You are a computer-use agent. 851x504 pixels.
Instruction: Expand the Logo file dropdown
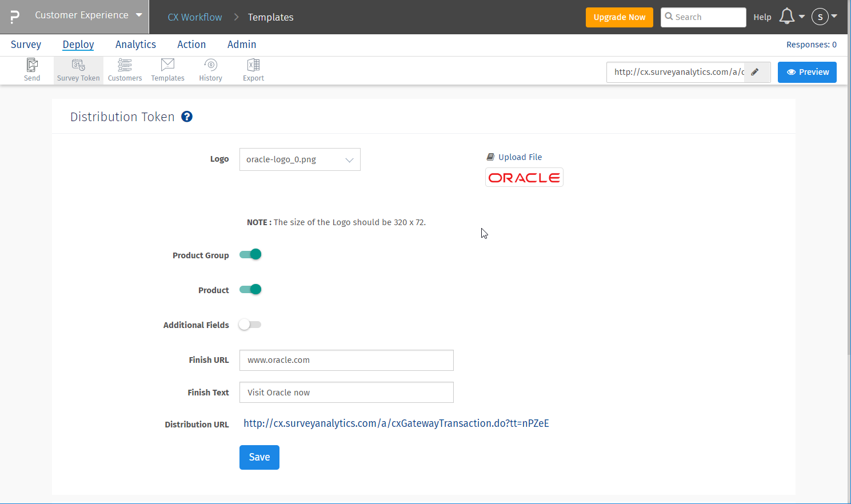tap(300, 159)
